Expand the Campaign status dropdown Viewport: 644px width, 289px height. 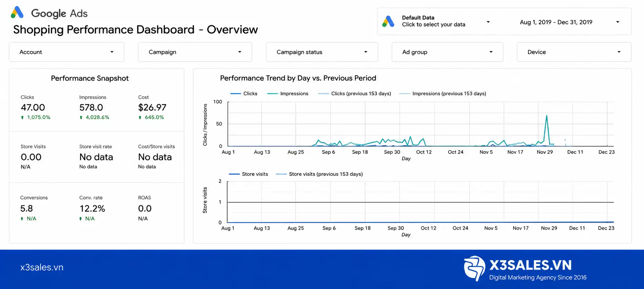point(322,52)
